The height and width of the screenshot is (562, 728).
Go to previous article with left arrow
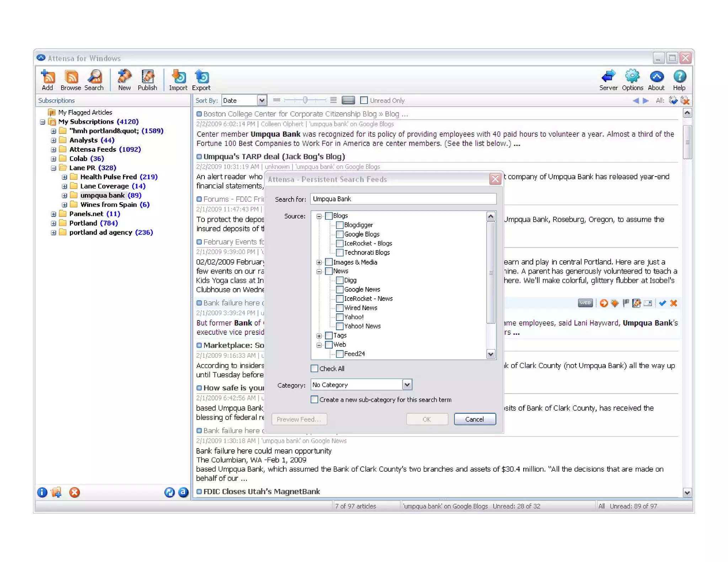click(636, 101)
